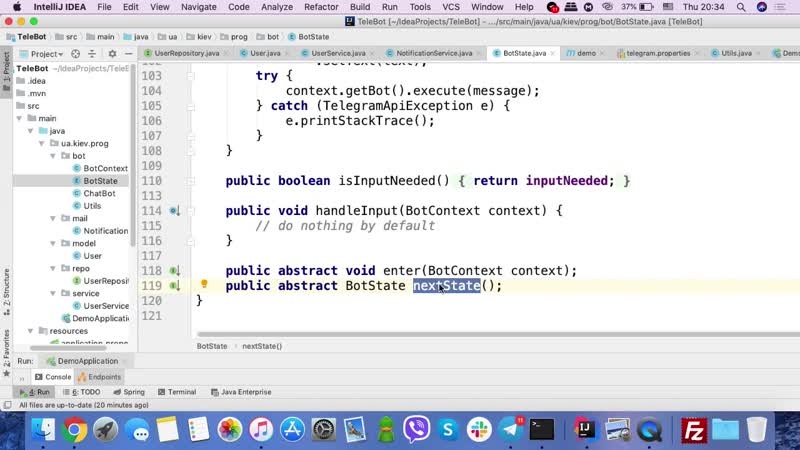The image size is (800, 450).
Task: Open Finder from the Dock
Action: (x=43, y=430)
